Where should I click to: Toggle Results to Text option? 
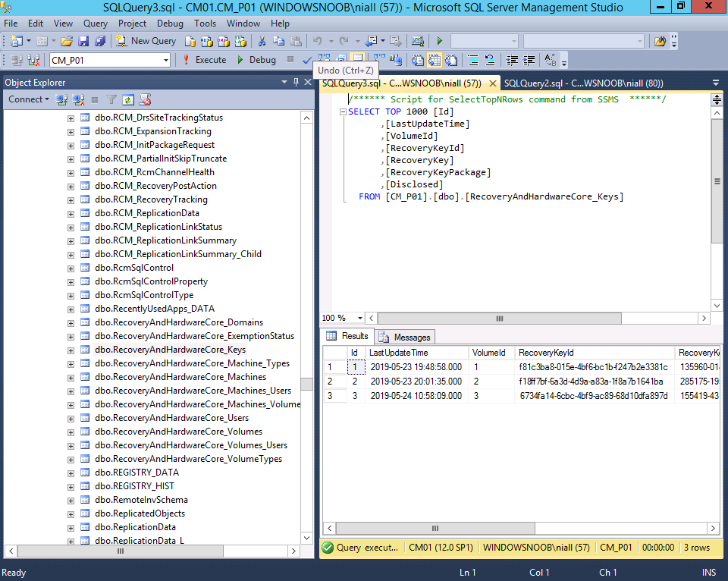(x=417, y=60)
